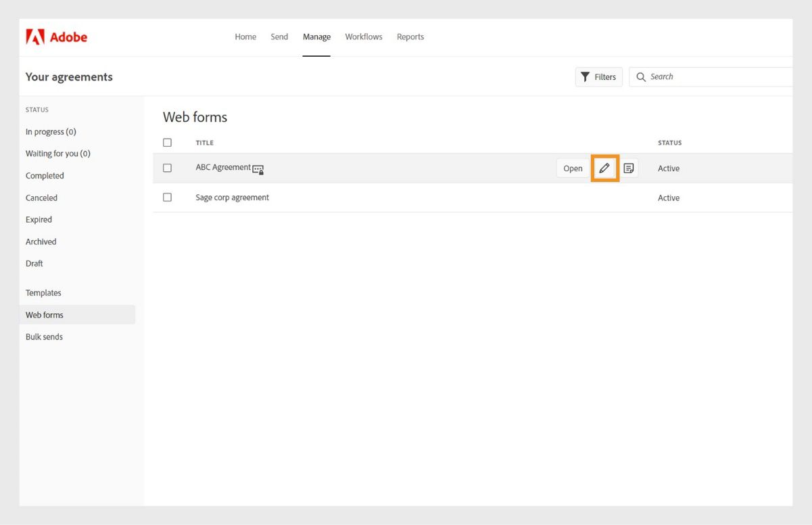Filter agreements by Completed status
Screen dimensions: 812x525
click(x=45, y=175)
